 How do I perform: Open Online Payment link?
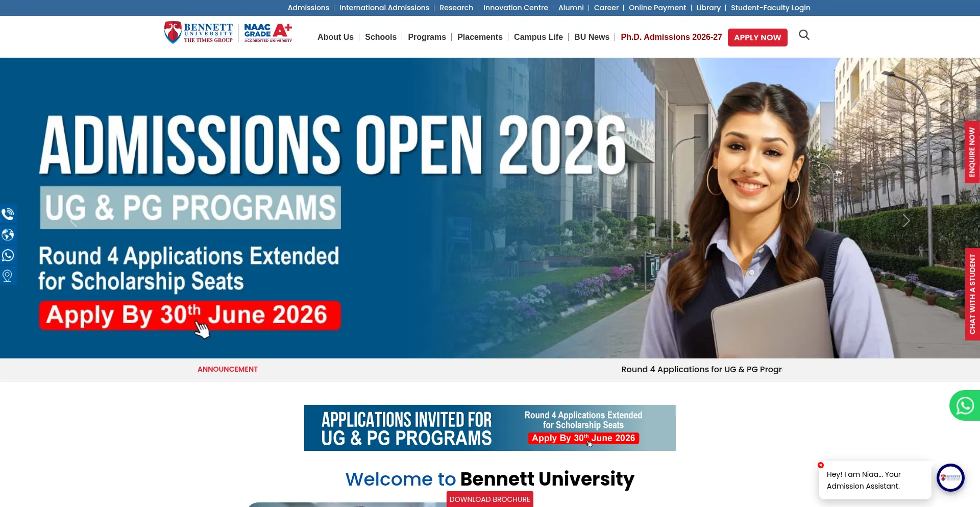pos(657,8)
